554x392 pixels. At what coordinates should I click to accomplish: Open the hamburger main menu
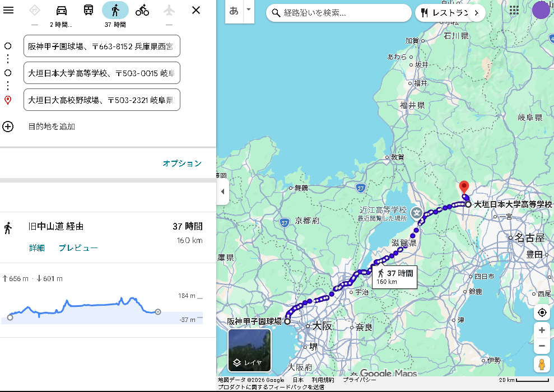[x=8, y=10]
